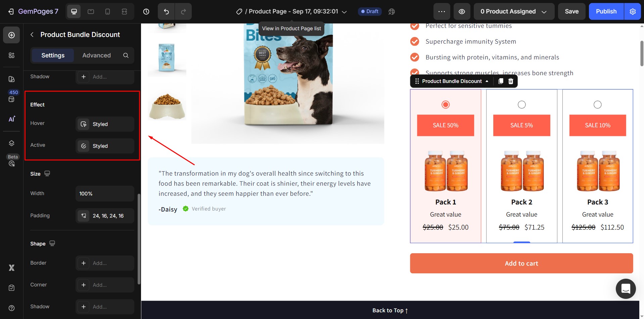This screenshot has height=319, width=644.
Task: Click the Draft status badge
Action: 369,11
